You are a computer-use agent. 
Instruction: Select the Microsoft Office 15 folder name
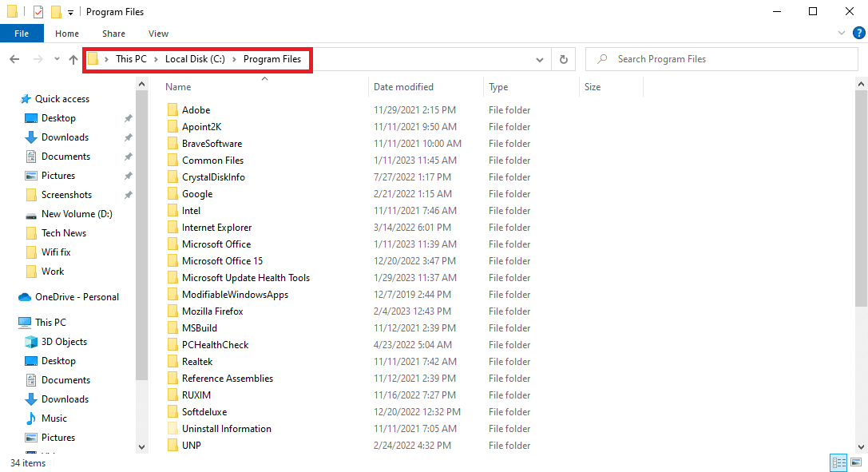223,261
